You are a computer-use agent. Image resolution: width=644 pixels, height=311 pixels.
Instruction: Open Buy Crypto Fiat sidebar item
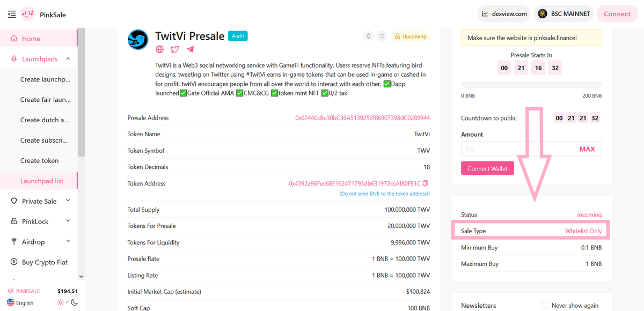click(39, 262)
